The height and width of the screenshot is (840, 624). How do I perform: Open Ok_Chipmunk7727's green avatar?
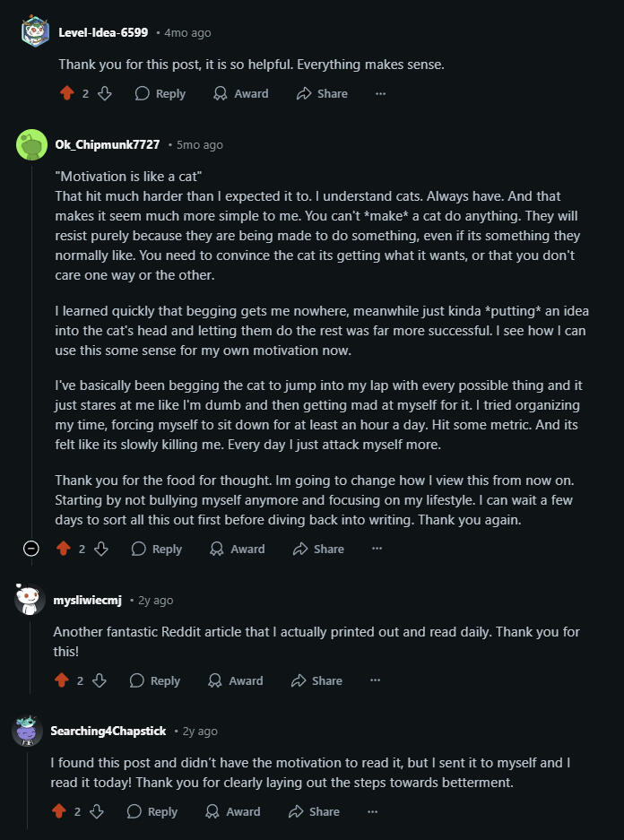31,144
